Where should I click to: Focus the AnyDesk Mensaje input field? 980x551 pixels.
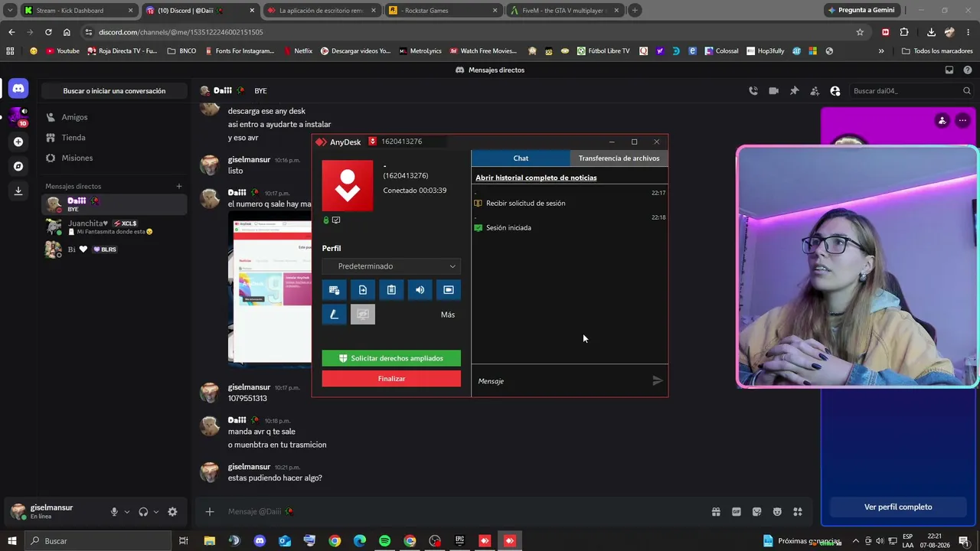[x=560, y=381]
